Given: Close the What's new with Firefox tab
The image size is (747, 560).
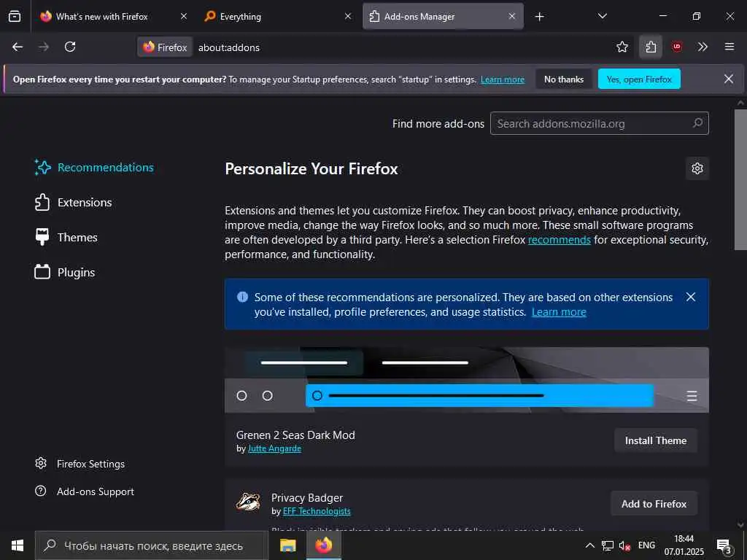Looking at the screenshot, I should (x=183, y=16).
